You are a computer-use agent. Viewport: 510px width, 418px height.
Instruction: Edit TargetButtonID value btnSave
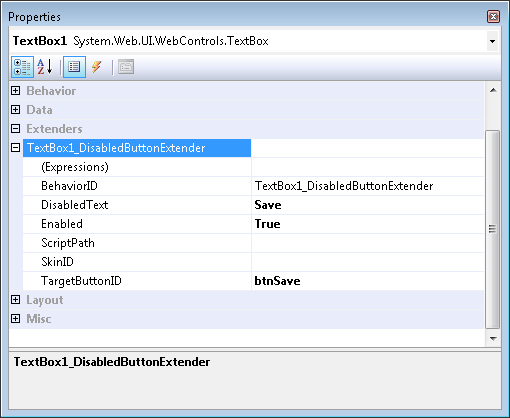point(368,281)
